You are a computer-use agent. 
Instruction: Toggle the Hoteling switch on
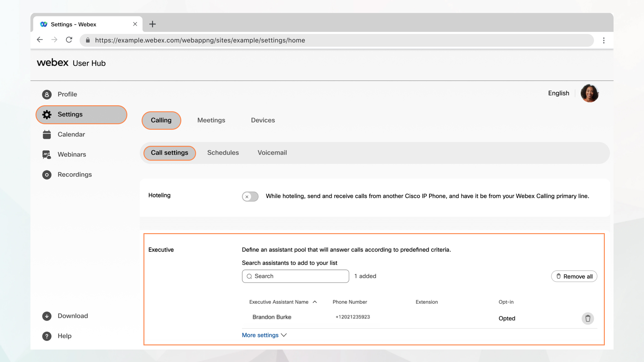pyautogui.click(x=250, y=196)
